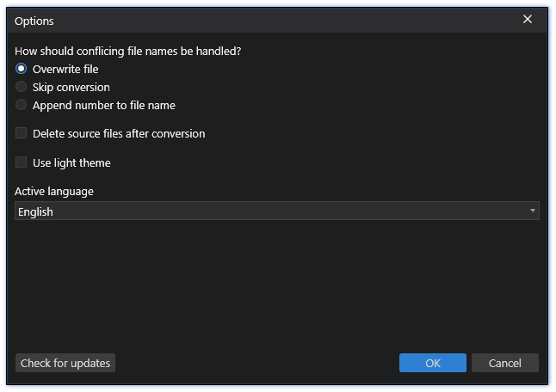Enable the Use light theme checkbox
Viewport: 556px width, 392px height.
22,162
